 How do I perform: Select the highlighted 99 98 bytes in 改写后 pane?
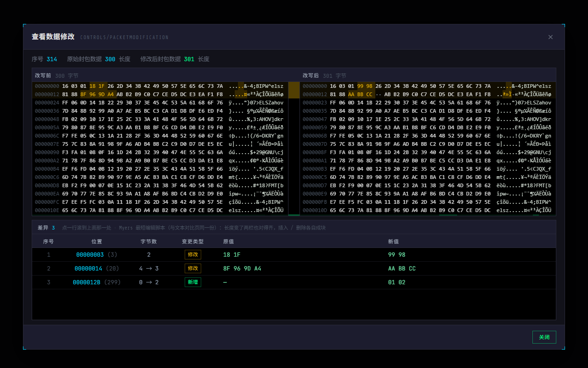tap(365, 86)
